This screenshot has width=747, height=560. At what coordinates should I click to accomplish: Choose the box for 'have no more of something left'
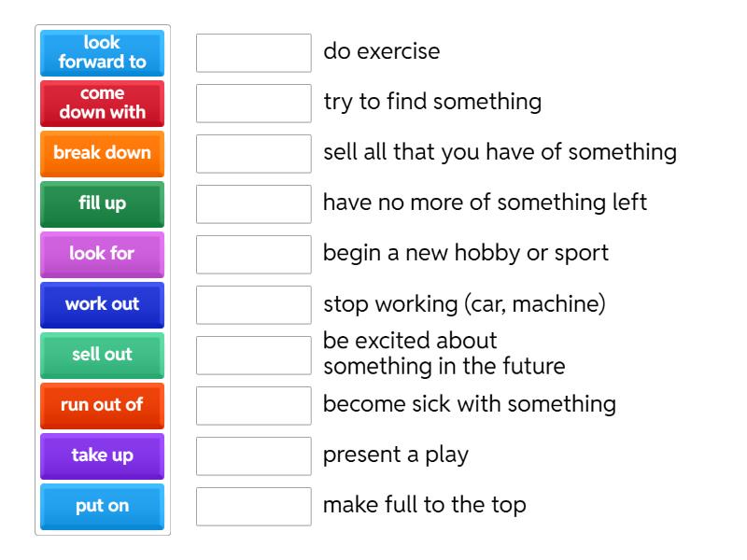254,203
